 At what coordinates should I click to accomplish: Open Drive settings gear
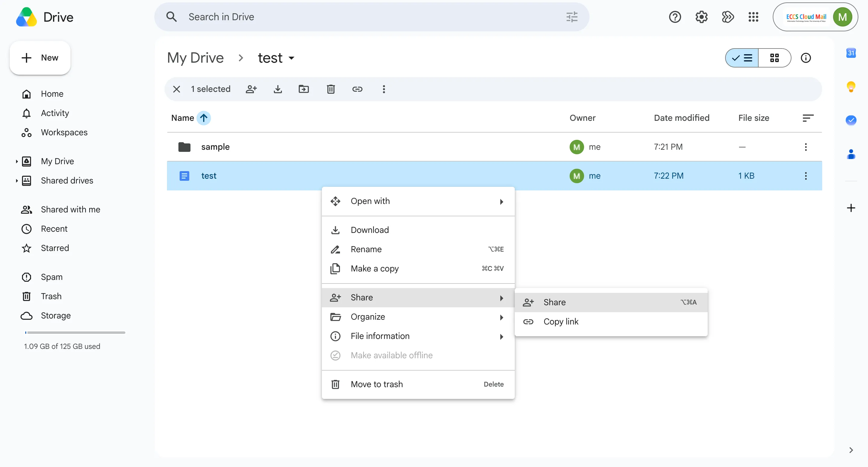point(702,17)
